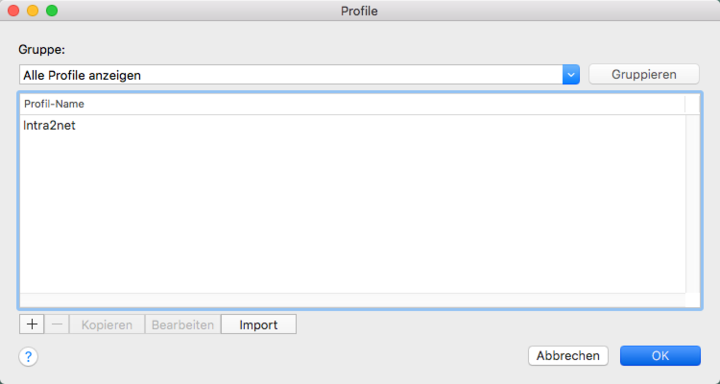Confirm the dialog with the OK button

pyautogui.click(x=660, y=356)
